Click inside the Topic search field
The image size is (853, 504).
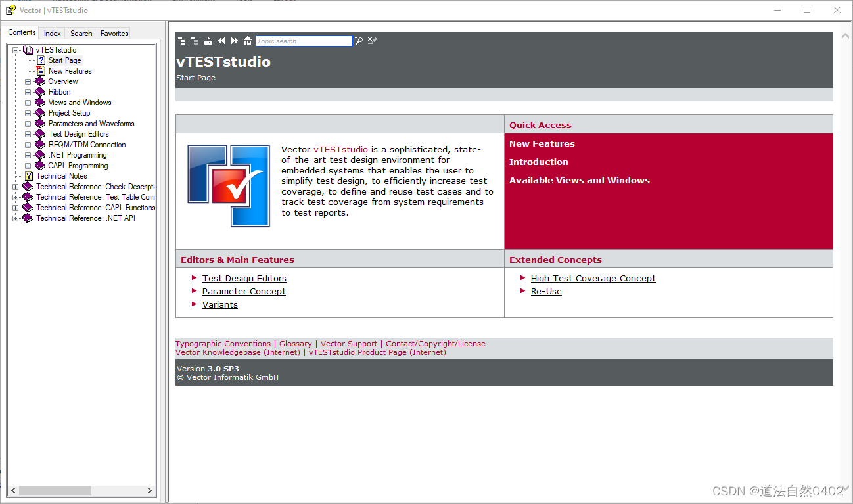(x=304, y=41)
